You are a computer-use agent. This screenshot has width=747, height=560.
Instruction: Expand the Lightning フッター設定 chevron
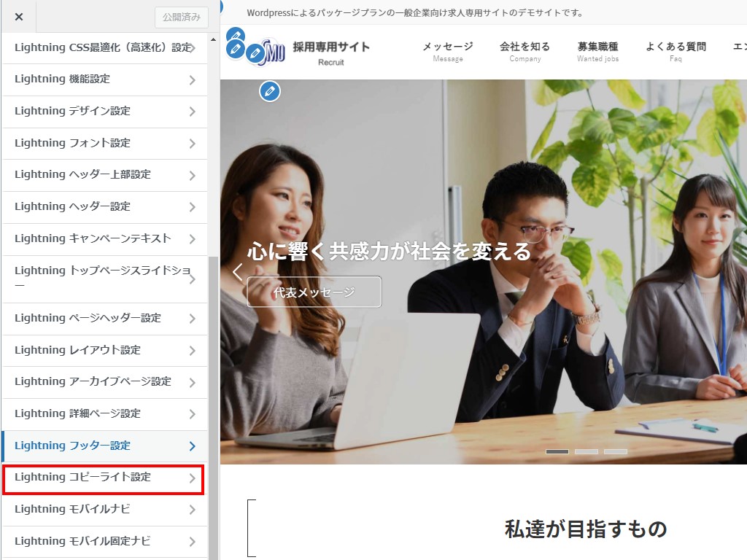coord(192,446)
